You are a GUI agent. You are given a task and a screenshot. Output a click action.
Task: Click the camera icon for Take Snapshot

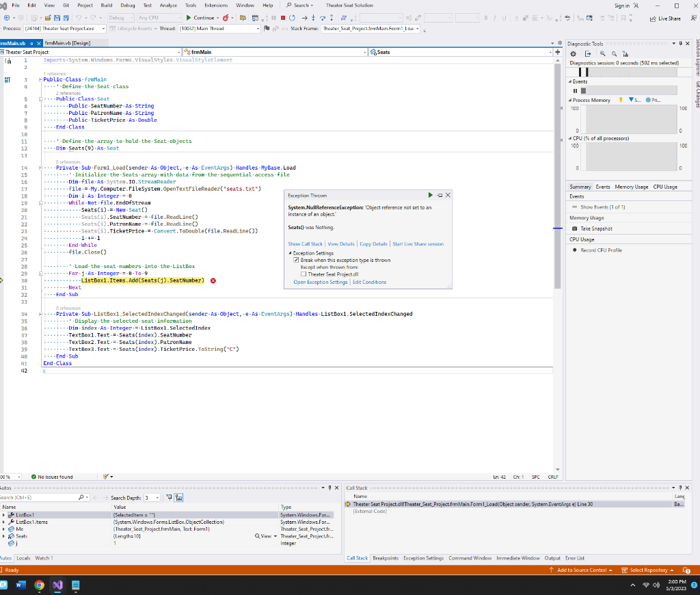[574, 228]
